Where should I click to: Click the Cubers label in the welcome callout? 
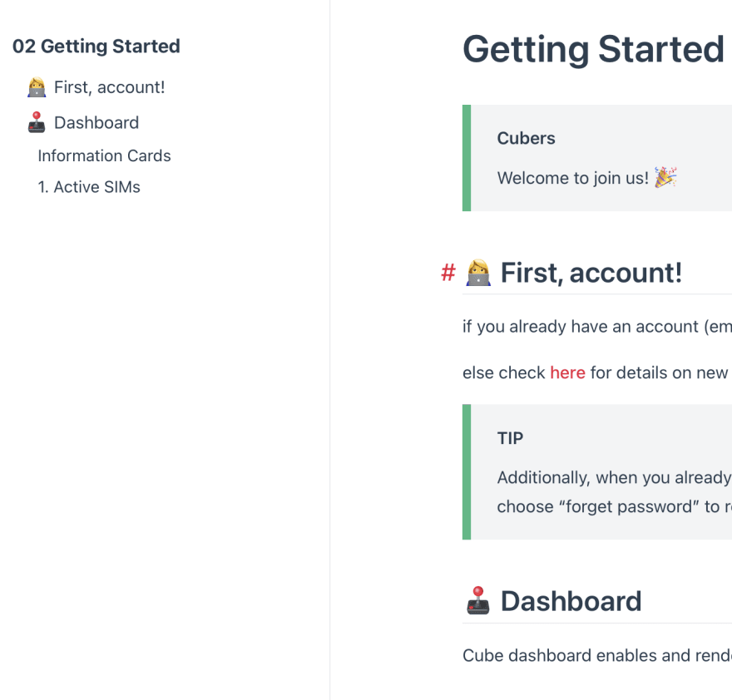point(526,138)
